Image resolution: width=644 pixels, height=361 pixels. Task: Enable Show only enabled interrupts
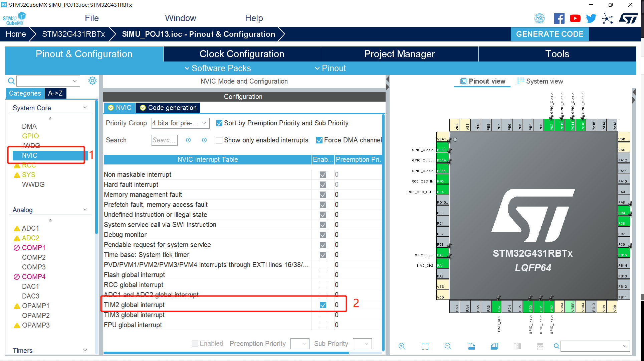coord(219,140)
